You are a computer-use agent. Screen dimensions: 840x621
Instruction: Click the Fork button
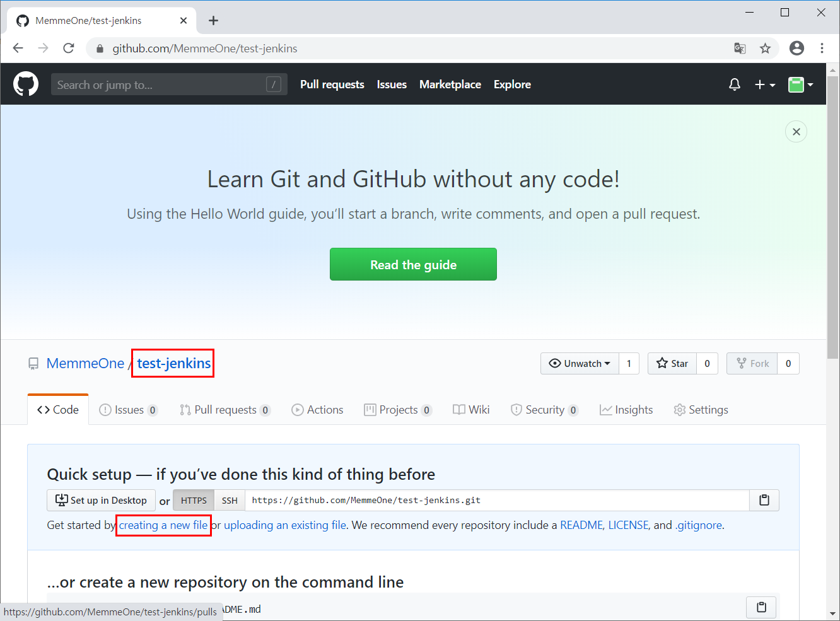752,363
